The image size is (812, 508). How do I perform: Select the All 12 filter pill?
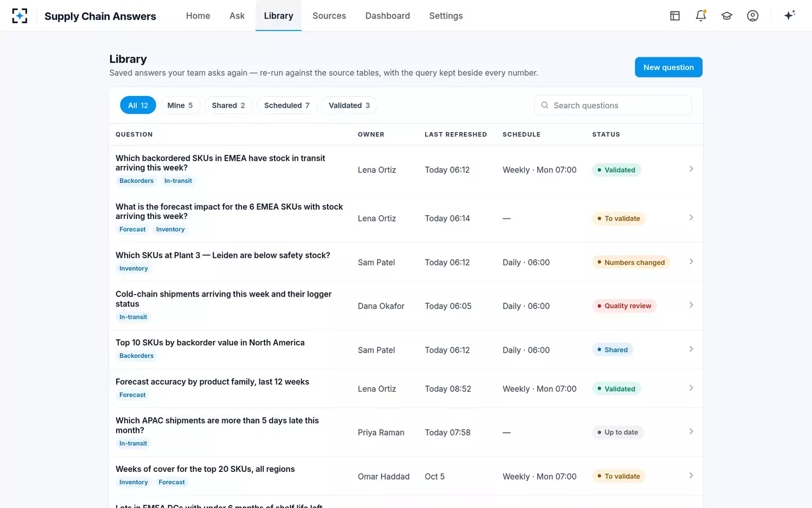[138, 106]
